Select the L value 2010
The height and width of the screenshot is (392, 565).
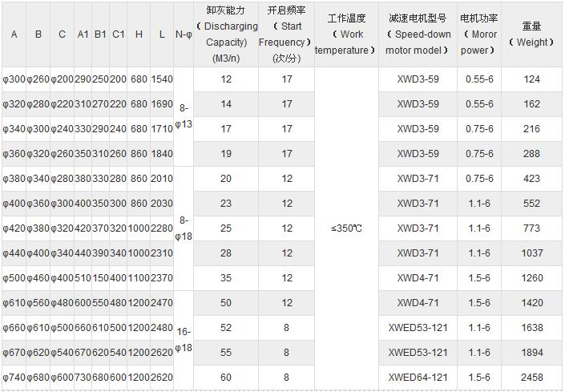point(162,179)
